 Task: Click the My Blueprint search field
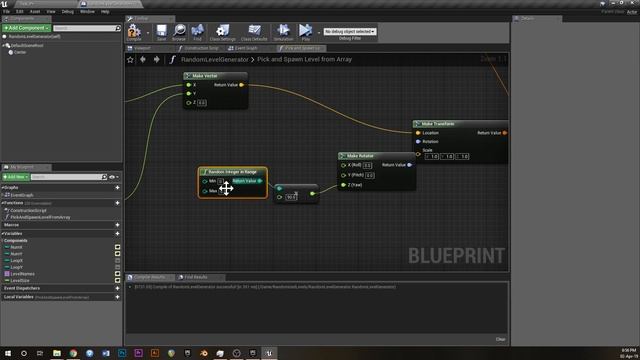tap(66, 177)
